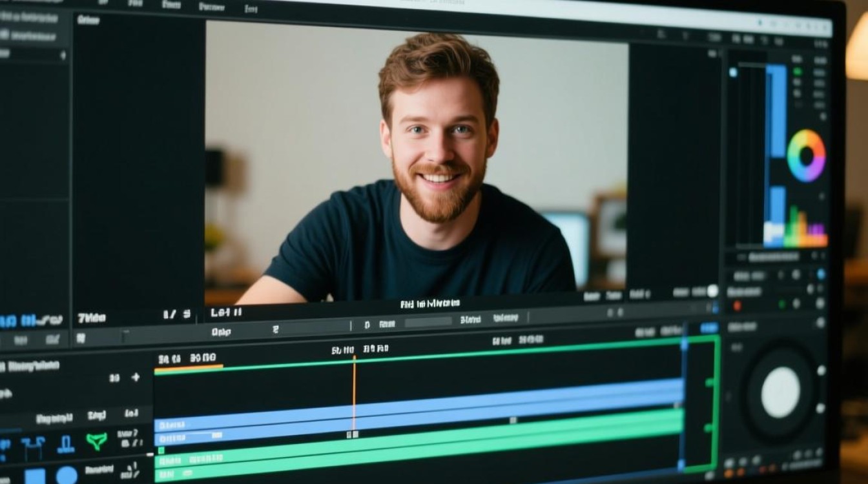This screenshot has width=868, height=484.
Task: Click the plus icon in the left panel
Action: coord(136,378)
